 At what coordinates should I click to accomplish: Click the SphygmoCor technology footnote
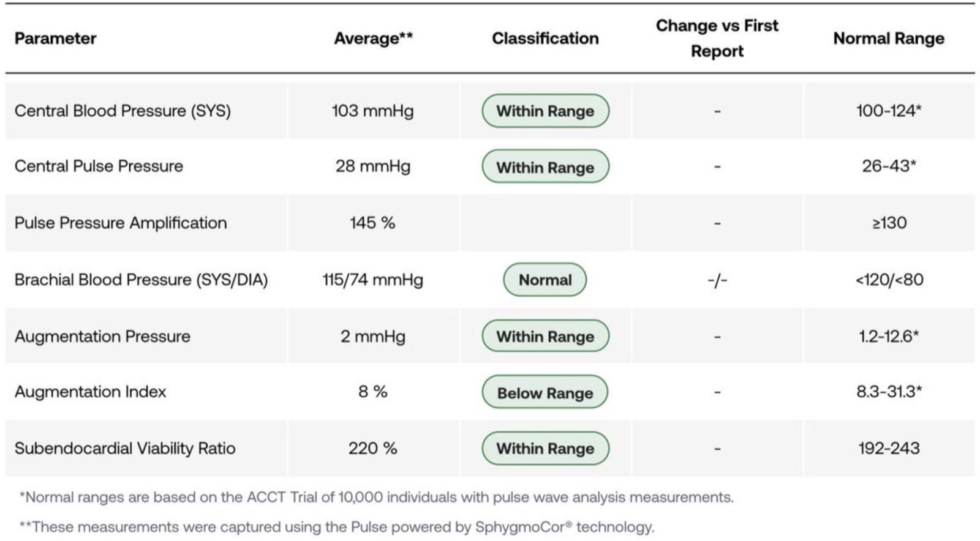[x=337, y=527]
